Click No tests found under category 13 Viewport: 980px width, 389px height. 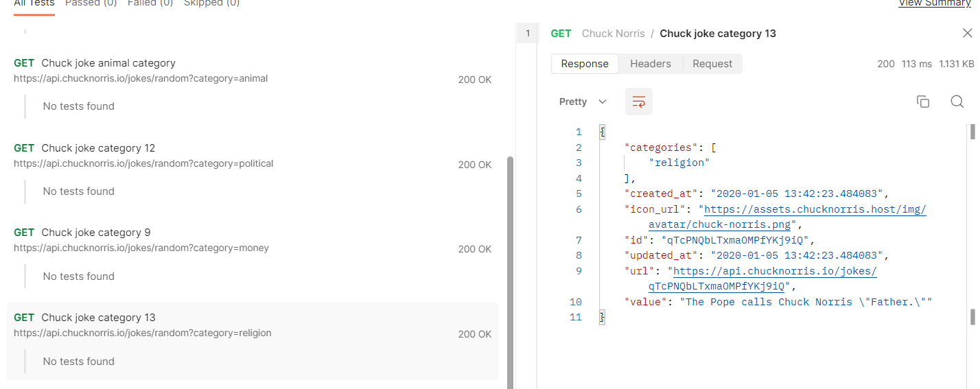(x=79, y=362)
